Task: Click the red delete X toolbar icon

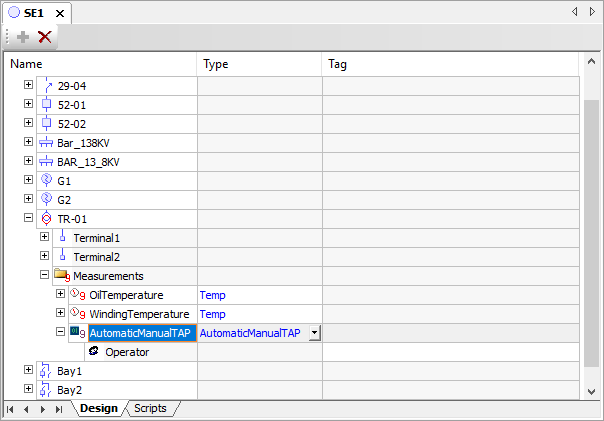Action: point(45,37)
